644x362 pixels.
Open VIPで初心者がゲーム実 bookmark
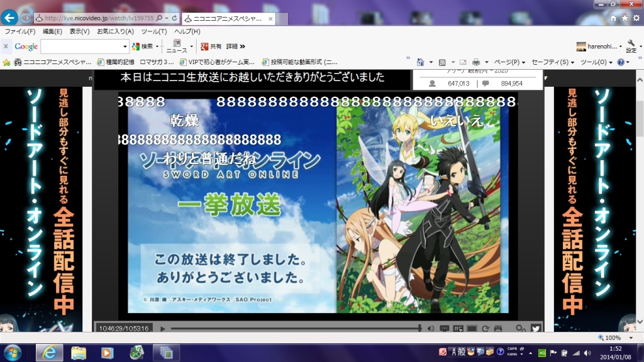tap(217, 62)
